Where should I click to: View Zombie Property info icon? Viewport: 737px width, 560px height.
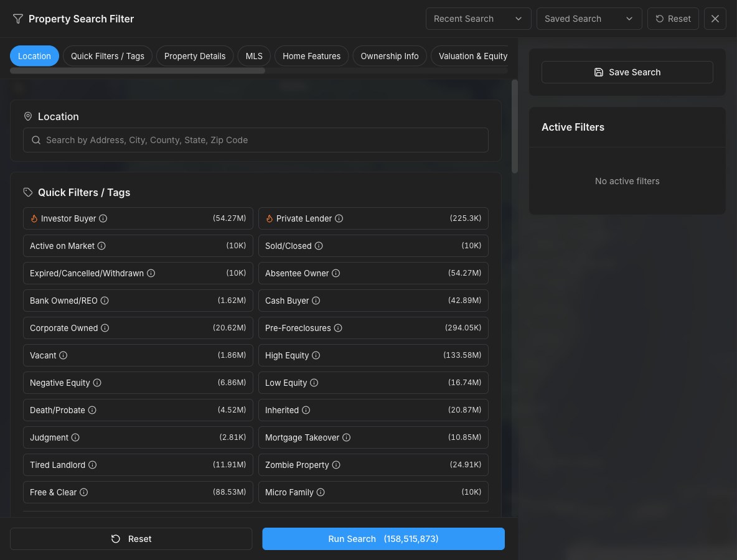[336, 465]
